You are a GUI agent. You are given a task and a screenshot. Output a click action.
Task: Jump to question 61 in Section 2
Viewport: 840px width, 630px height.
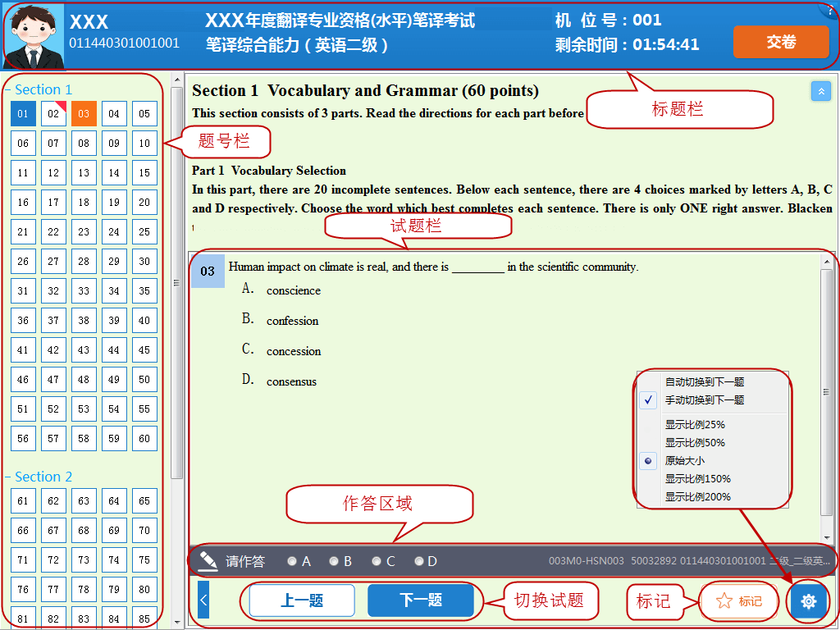point(23,501)
